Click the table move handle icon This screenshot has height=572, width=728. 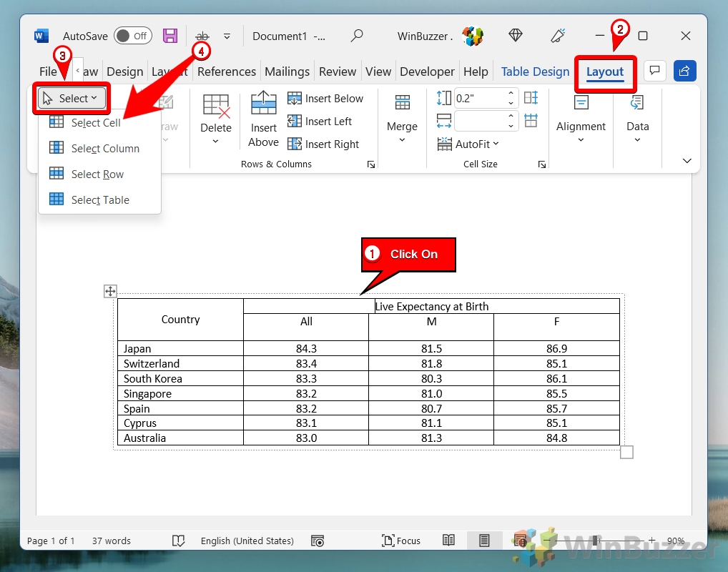[110, 291]
